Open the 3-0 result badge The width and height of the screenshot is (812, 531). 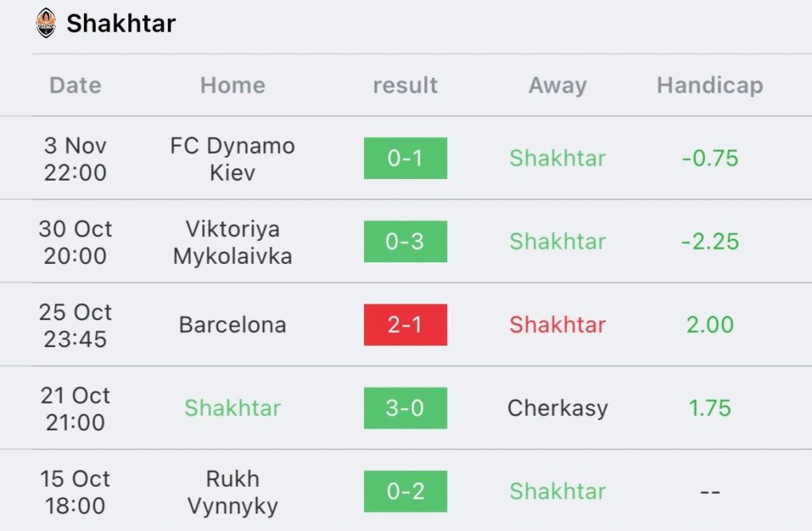coord(405,408)
